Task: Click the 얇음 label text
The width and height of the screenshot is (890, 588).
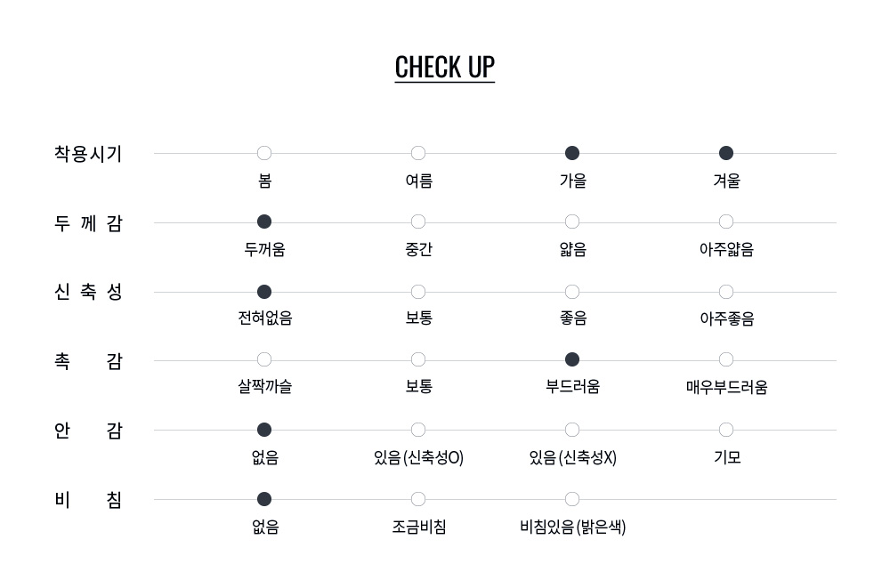Action: coord(572,249)
